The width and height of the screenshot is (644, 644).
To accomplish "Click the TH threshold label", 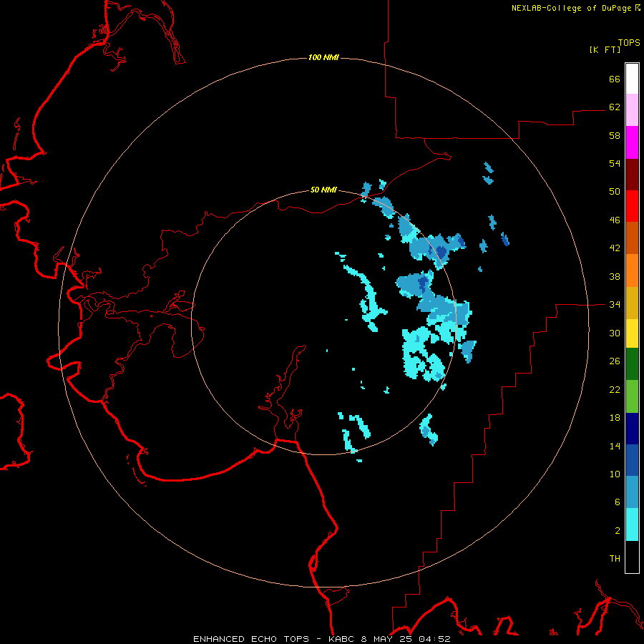I will click(x=615, y=558).
